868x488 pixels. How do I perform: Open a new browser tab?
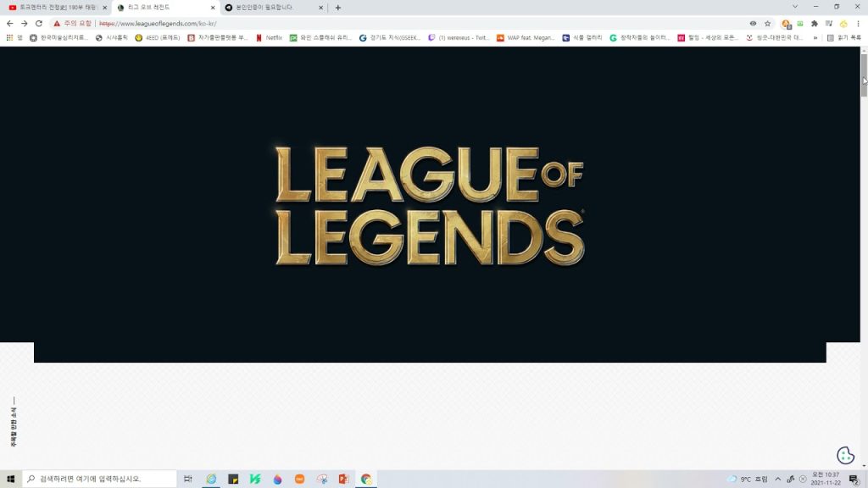(x=338, y=8)
